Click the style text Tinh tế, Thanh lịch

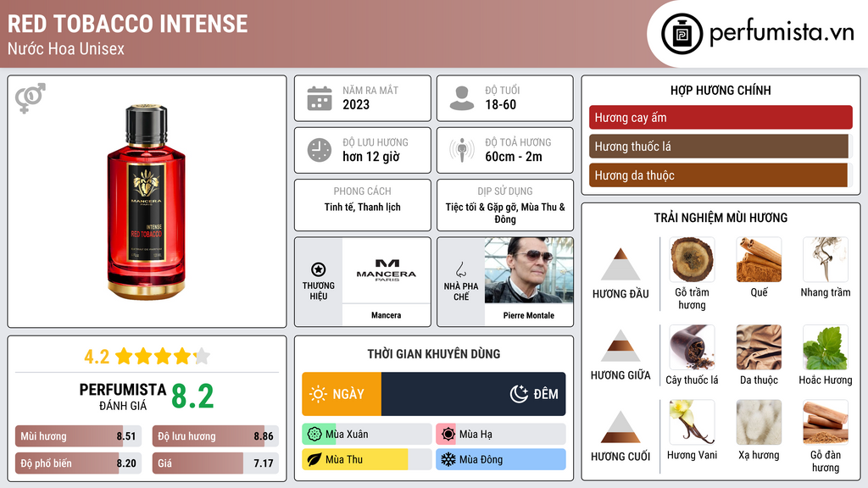(363, 207)
